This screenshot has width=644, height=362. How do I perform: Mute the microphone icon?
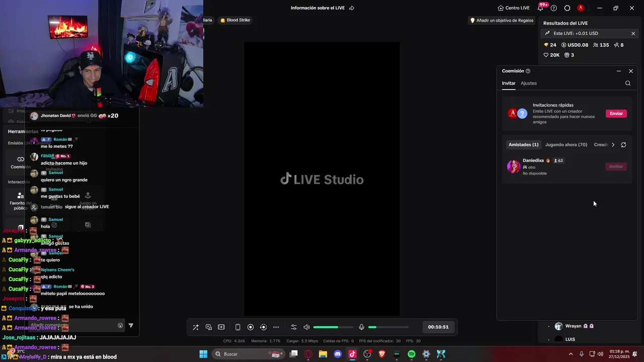click(361, 327)
